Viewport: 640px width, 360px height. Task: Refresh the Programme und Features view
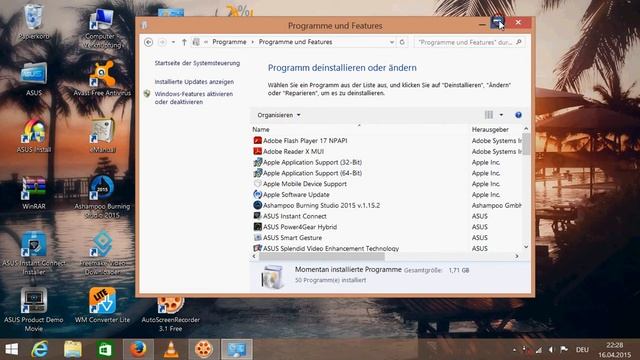[x=402, y=42]
